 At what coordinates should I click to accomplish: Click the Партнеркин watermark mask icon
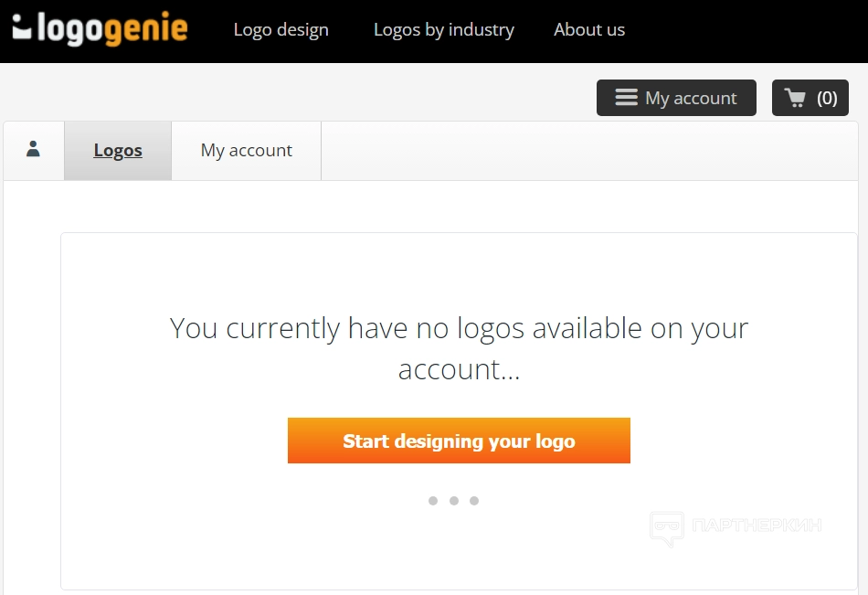pos(666,527)
